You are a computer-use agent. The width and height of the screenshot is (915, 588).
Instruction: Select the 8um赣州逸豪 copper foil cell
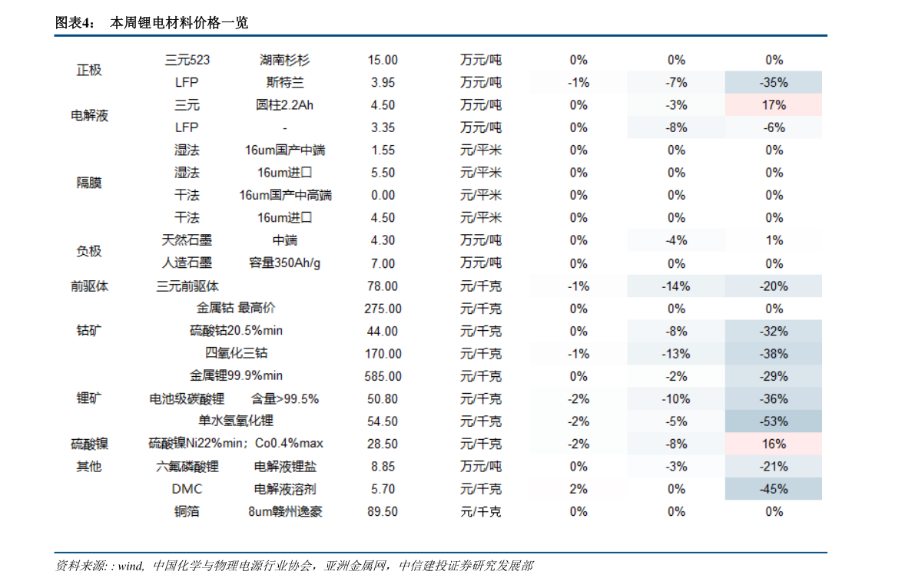285,511
